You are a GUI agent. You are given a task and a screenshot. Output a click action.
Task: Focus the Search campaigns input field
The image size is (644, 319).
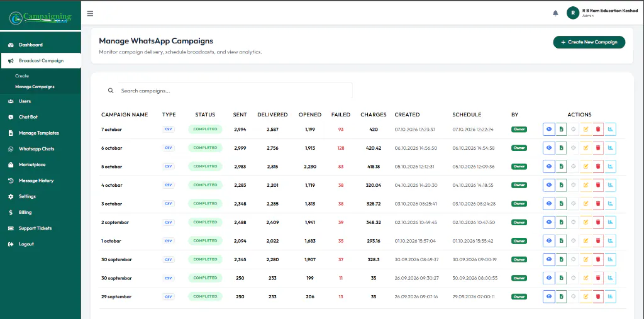pos(235,91)
